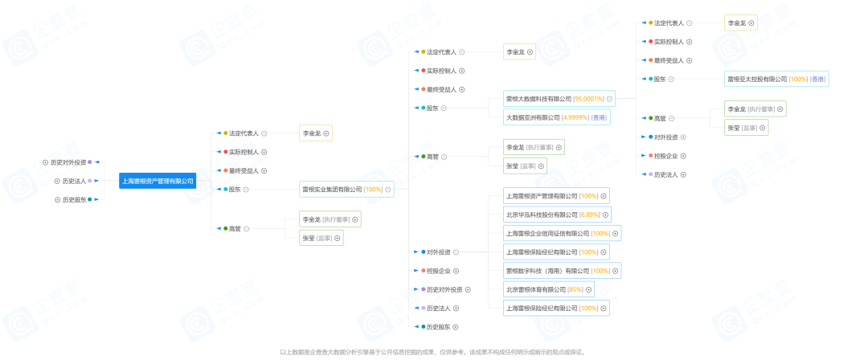Collapse 股东 branch of 雷根大数据科技
Screen dimensions: 868x364
click(671, 79)
